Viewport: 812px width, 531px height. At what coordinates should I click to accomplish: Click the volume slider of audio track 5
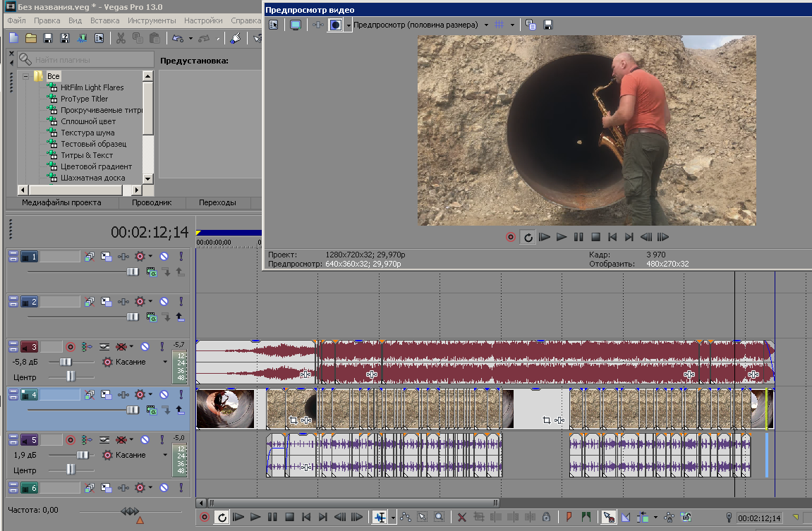tap(83, 456)
